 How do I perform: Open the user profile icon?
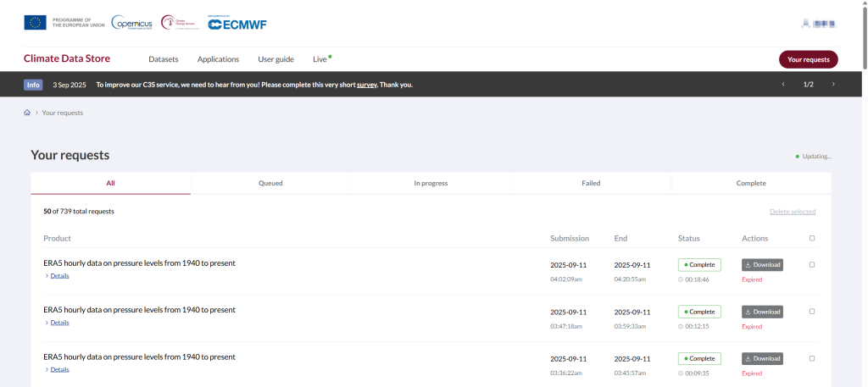pos(806,24)
